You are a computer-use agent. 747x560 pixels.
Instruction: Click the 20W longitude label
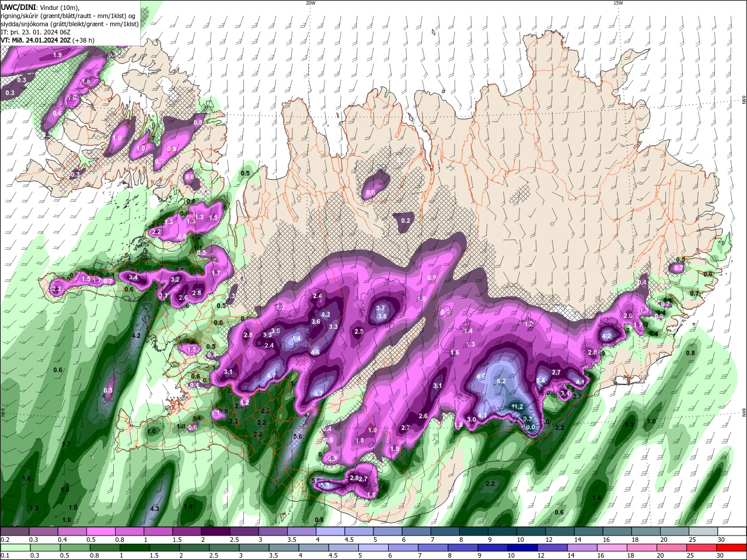pos(310,3)
